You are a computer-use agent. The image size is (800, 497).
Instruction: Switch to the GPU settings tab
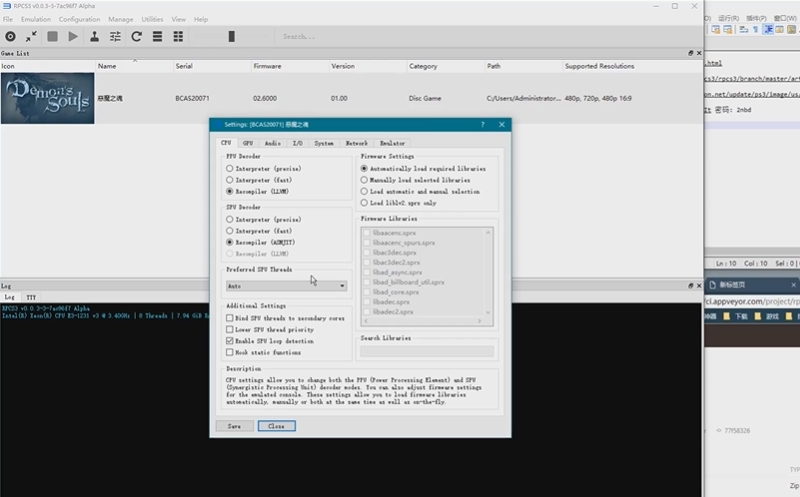(248, 143)
